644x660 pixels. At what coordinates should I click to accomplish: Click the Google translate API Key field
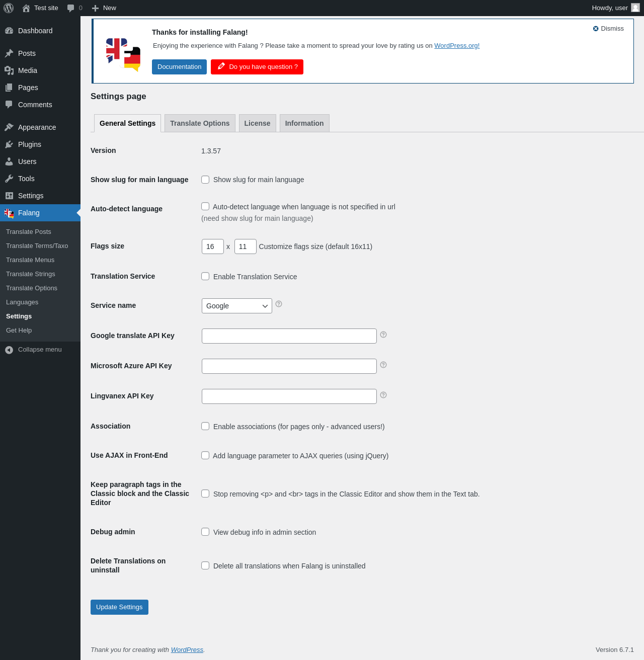[289, 336]
